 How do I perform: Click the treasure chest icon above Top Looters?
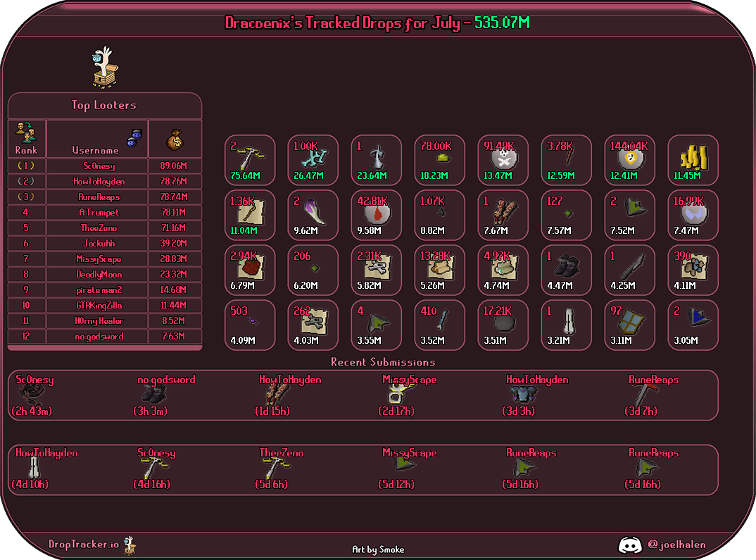tap(104, 68)
